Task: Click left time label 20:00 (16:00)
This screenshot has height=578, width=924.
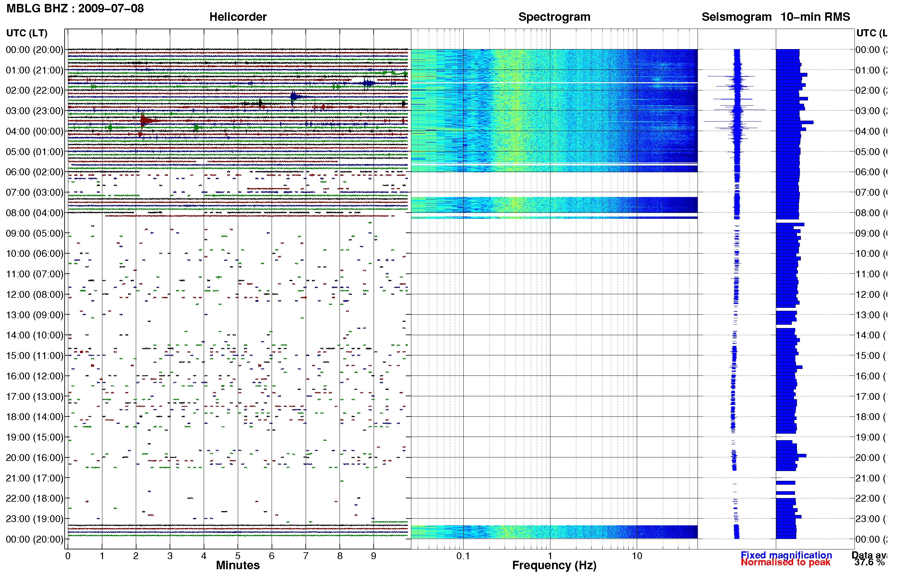Action: coord(34,458)
